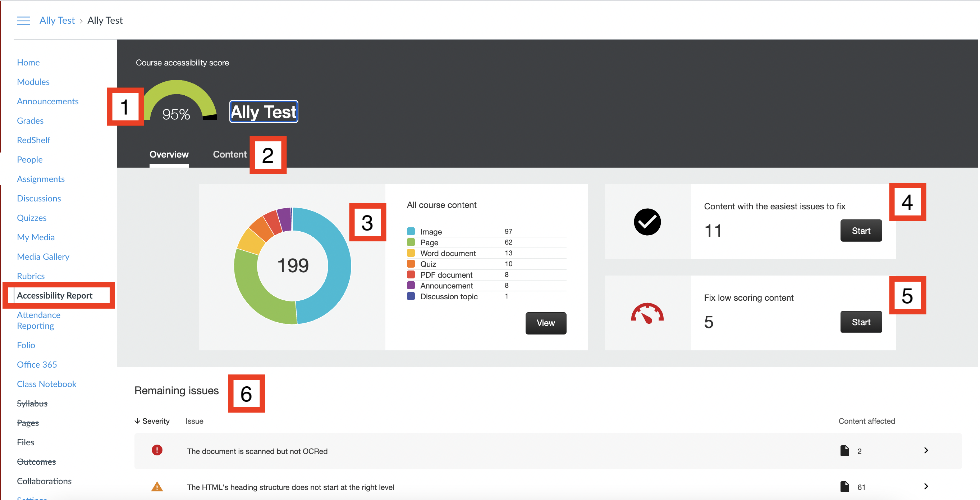Expand the scanned but not OCRed issue row
Screen dimensions: 980x500
(548, 450)
